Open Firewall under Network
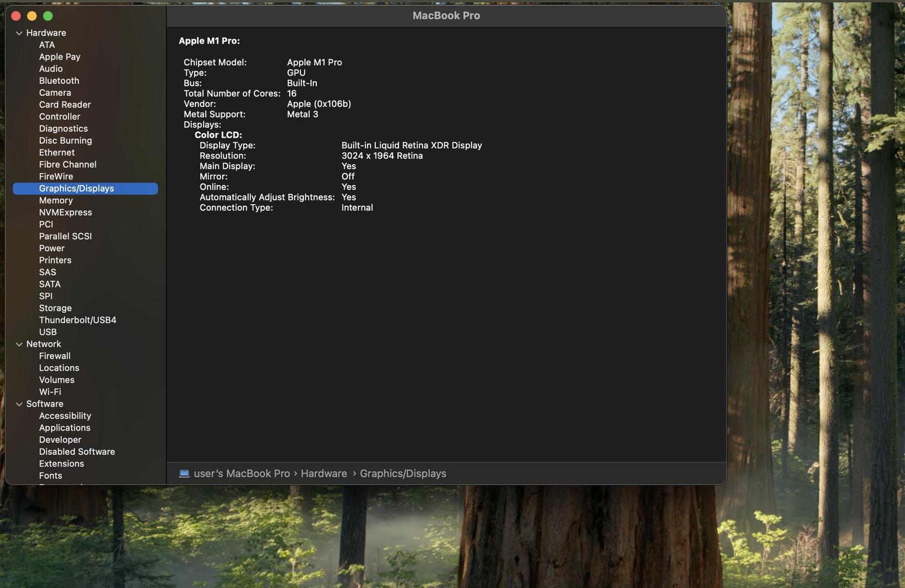The image size is (905, 588). (54, 356)
